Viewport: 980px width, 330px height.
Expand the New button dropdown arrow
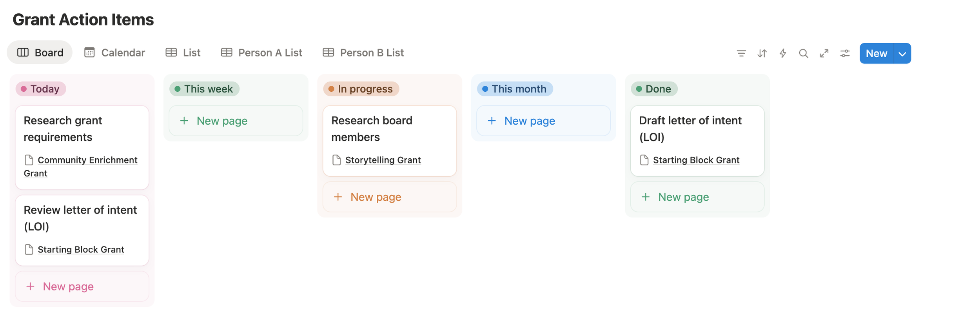pyautogui.click(x=902, y=54)
